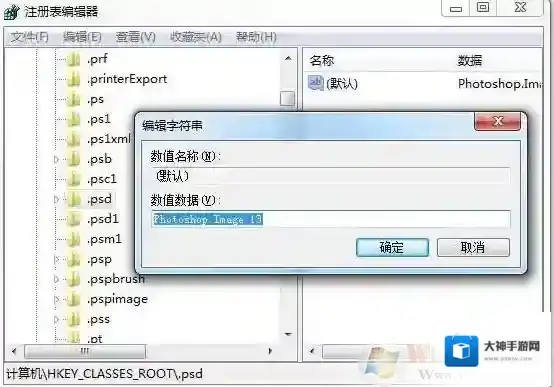Select the .ps key label
Image resolution: width=554 pixels, height=387 pixels.
point(95,99)
